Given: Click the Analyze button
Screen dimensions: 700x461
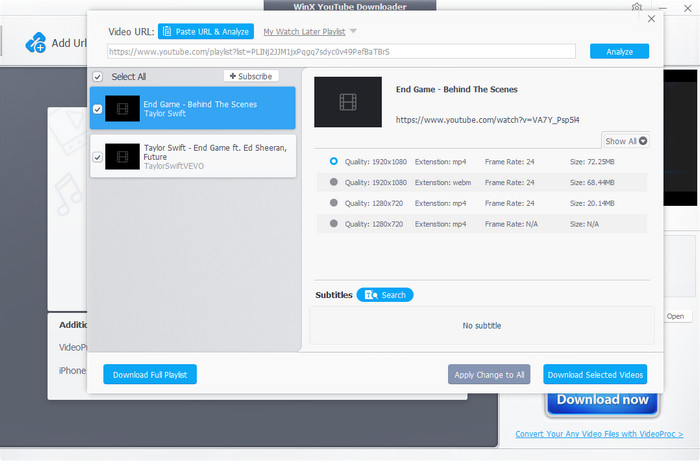Looking at the screenshot, I should (x=619, y=51).
